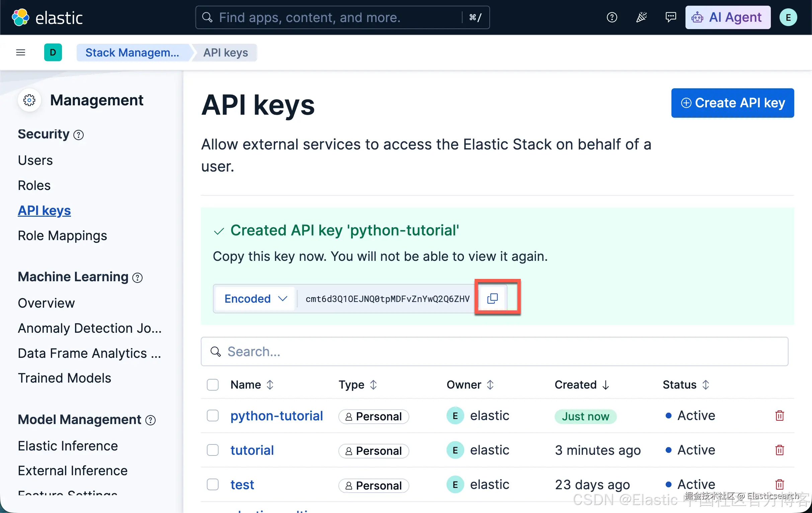Open the python-tutorial API key link
The image size is (812, 513).
click(x=276, y=416)
